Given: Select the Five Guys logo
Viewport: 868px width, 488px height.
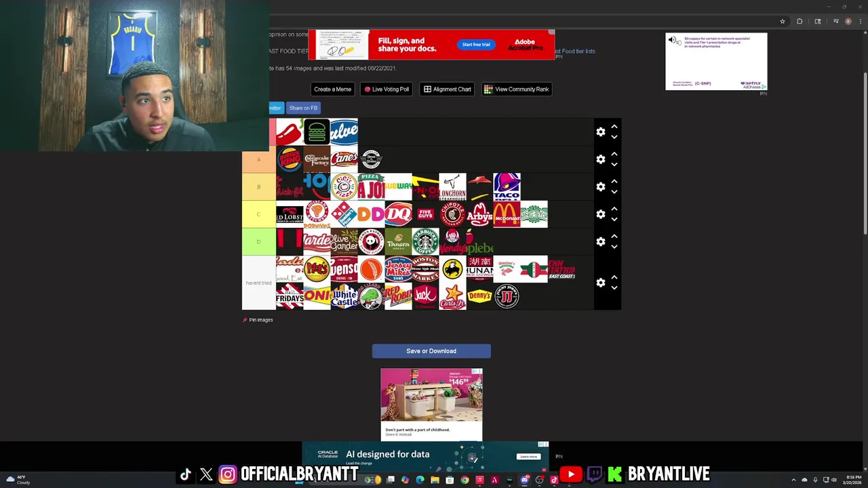Looking at the screenshot, I should (x=425, y=214).
